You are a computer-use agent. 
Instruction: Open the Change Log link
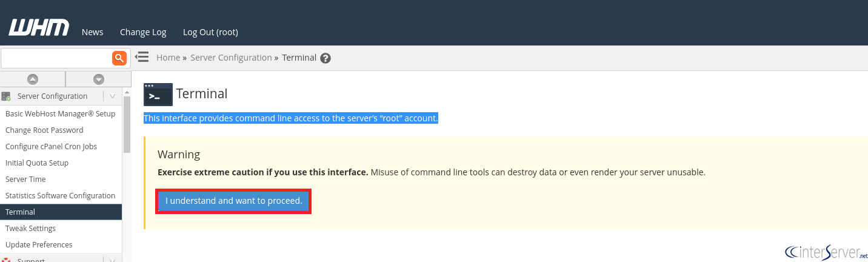coord(143,32)
